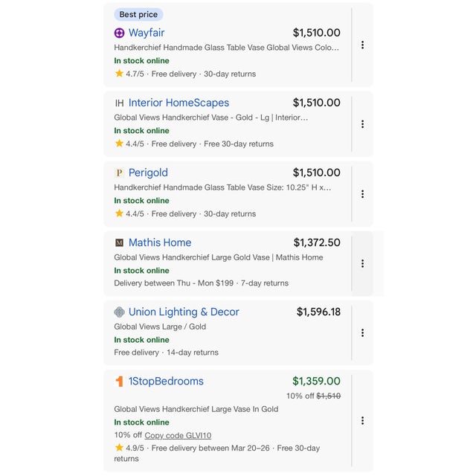The image size is (476, 476).
Task: Open the Interior HomeScapes store link
Action: pos(178,103)
